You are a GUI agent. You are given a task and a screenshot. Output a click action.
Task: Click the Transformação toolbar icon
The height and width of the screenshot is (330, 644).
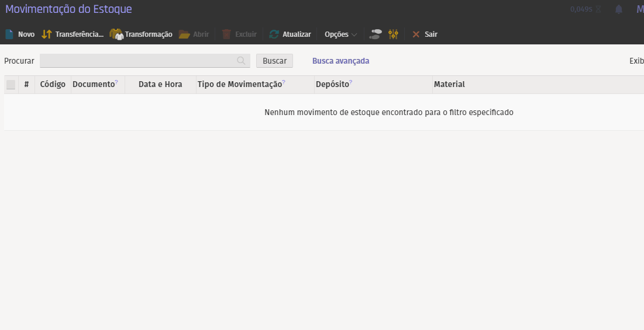(x=116, y=34)
